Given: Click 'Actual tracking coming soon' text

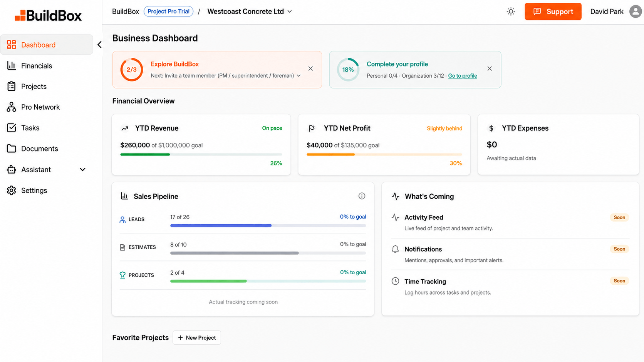Looking at the screenshot, I should (243, 302).
